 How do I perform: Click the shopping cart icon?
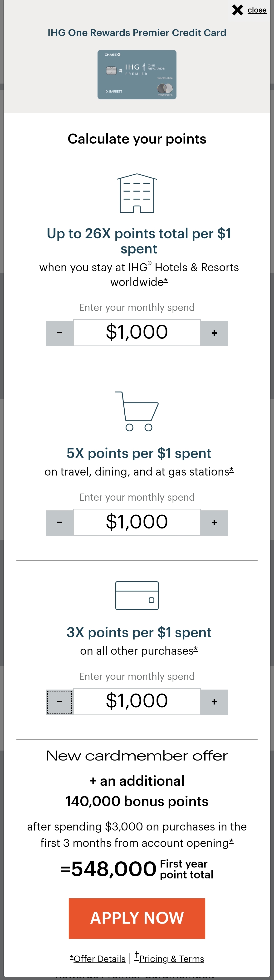[137, 411]
